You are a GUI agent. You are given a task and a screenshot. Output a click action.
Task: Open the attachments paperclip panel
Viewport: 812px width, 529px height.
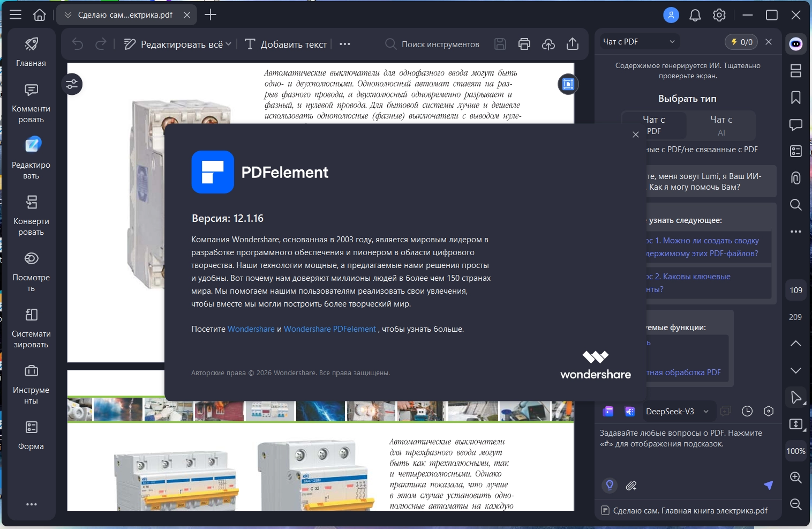click(x=796, y=178)
